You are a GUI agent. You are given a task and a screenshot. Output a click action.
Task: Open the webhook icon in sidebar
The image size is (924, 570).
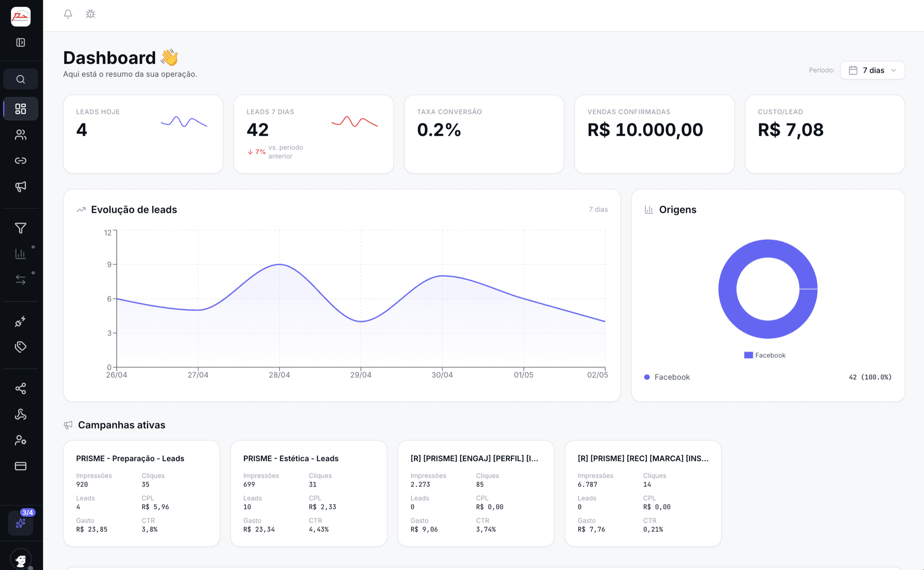coord(21,415)
